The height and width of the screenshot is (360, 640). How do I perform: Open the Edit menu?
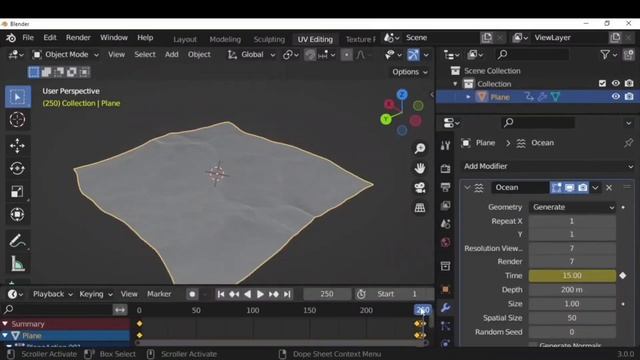point(50,38)
